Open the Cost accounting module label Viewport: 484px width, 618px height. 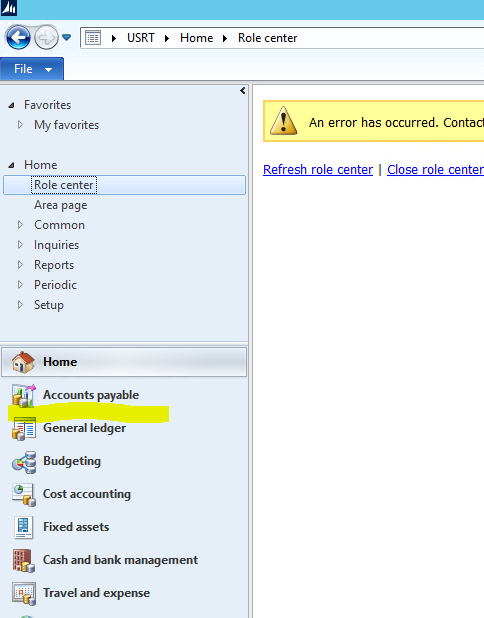87,494
